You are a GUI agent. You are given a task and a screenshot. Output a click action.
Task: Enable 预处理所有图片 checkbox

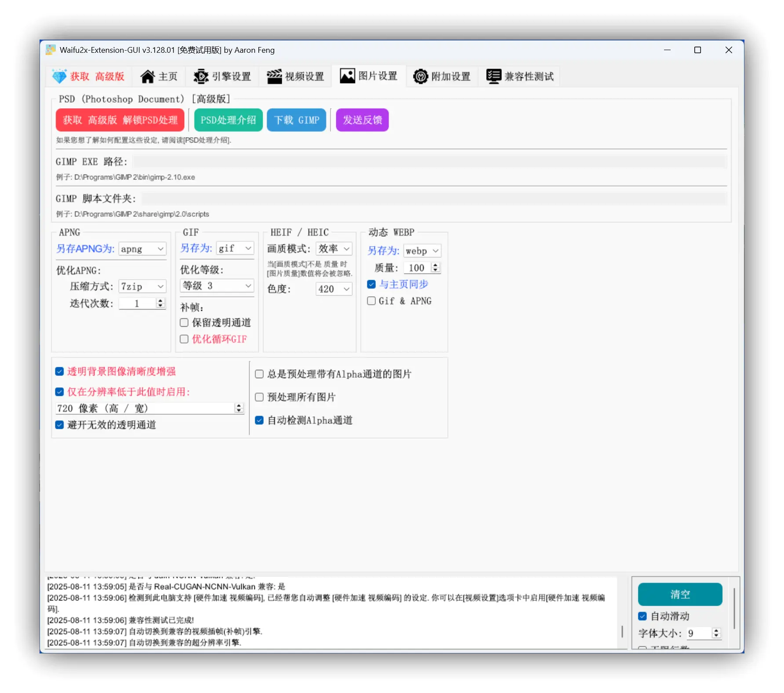(259, 397)
